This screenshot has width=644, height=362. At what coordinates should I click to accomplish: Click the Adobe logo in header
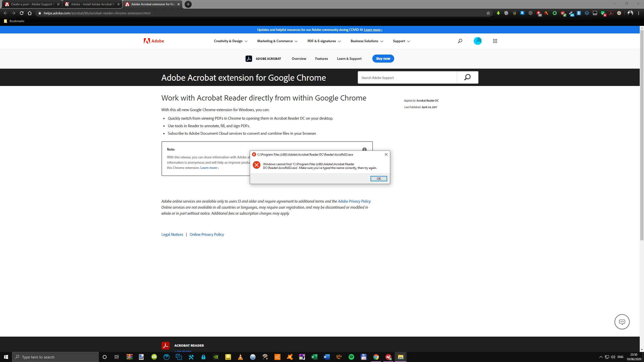coord(154,41)
